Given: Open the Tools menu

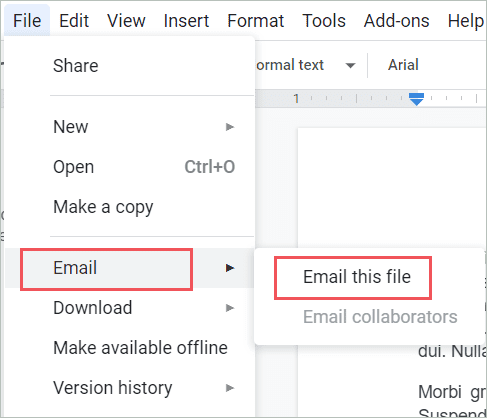Looking at the screenshot, I should tap(324, 21).
